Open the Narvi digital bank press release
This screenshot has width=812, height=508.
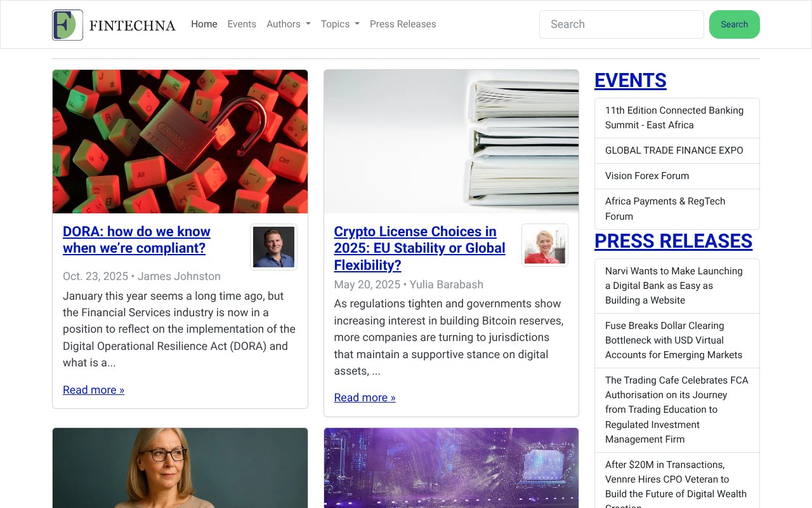[673, 285]
